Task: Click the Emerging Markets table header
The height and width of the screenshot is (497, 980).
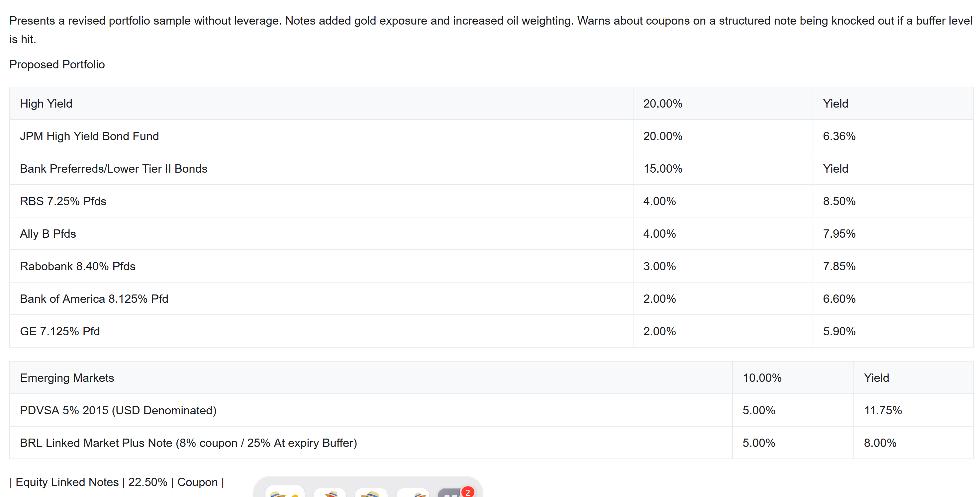Action: [x=67, y=377]
